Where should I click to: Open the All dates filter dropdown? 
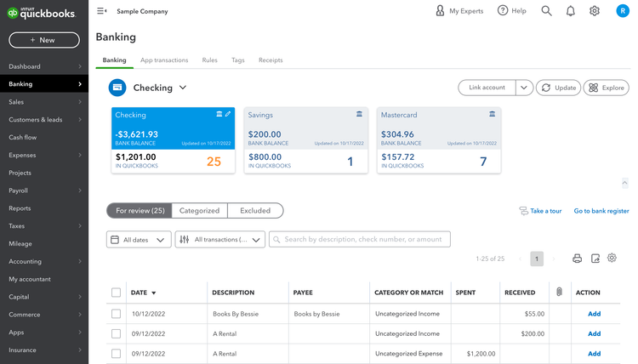pyautogui.click(x=139, y=240)
